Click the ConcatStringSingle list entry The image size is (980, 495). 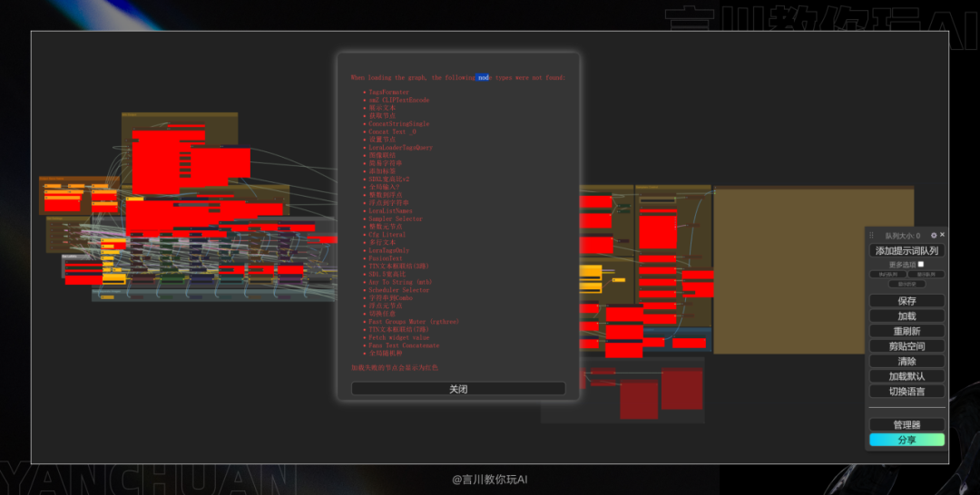tap(398, 123)
